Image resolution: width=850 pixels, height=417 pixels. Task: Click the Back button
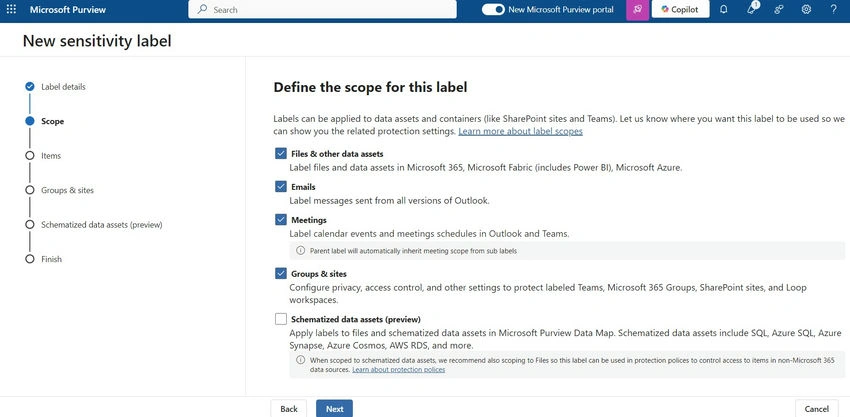click(289, 408)
